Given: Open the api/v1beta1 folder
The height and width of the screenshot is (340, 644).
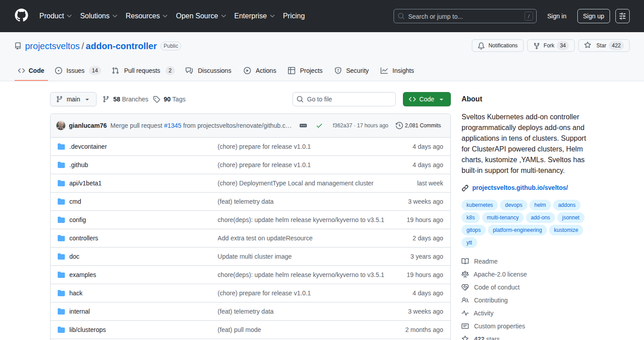Looking at the screenshot, I should coord(85,183).
